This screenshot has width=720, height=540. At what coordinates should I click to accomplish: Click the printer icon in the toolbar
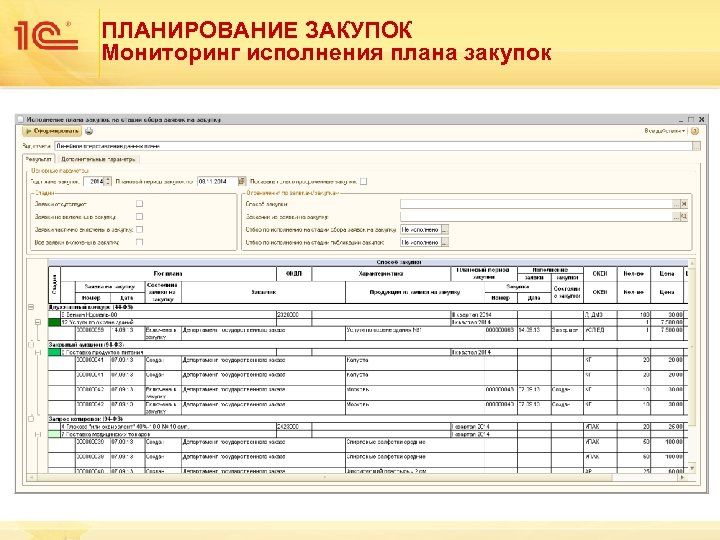coord(89,131)
